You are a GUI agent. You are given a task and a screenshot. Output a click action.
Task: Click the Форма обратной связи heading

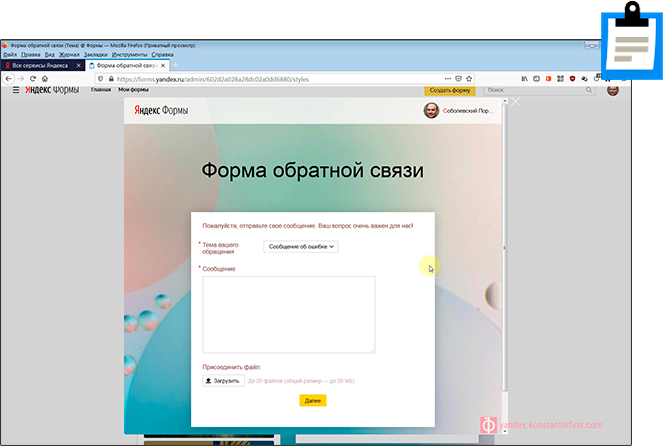(312, 171)
